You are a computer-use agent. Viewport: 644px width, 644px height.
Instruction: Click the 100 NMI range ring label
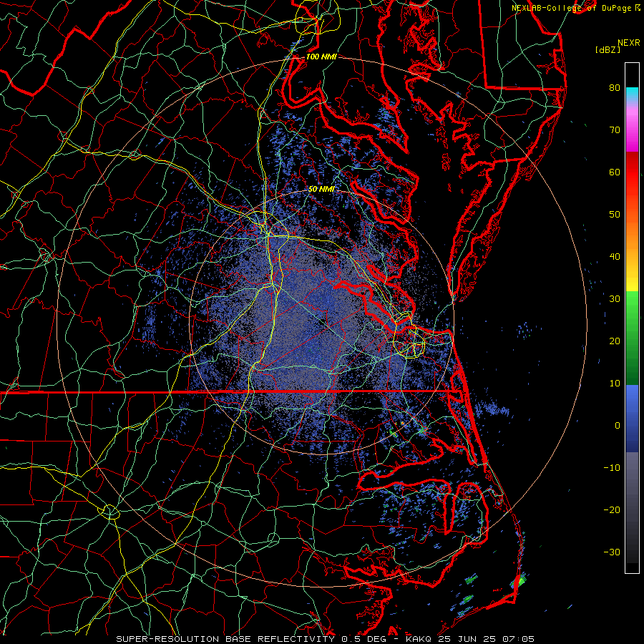[x=321, y=57]
